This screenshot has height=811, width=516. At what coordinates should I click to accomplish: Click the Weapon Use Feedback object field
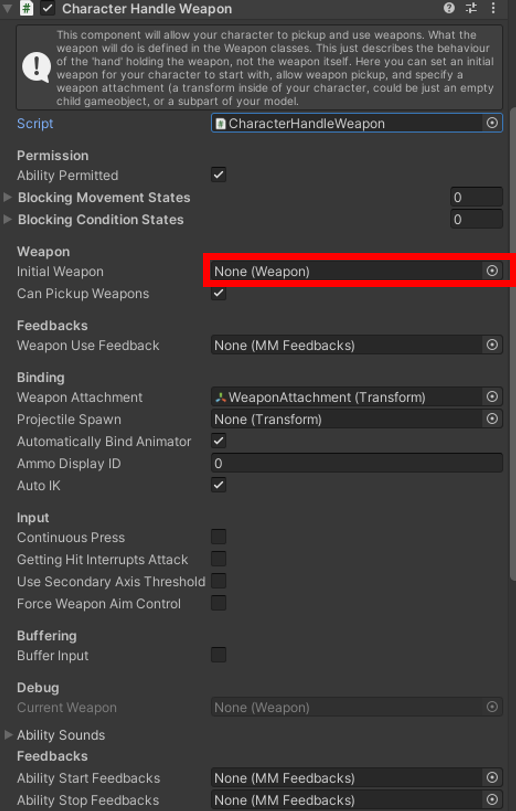click(357, 344)
